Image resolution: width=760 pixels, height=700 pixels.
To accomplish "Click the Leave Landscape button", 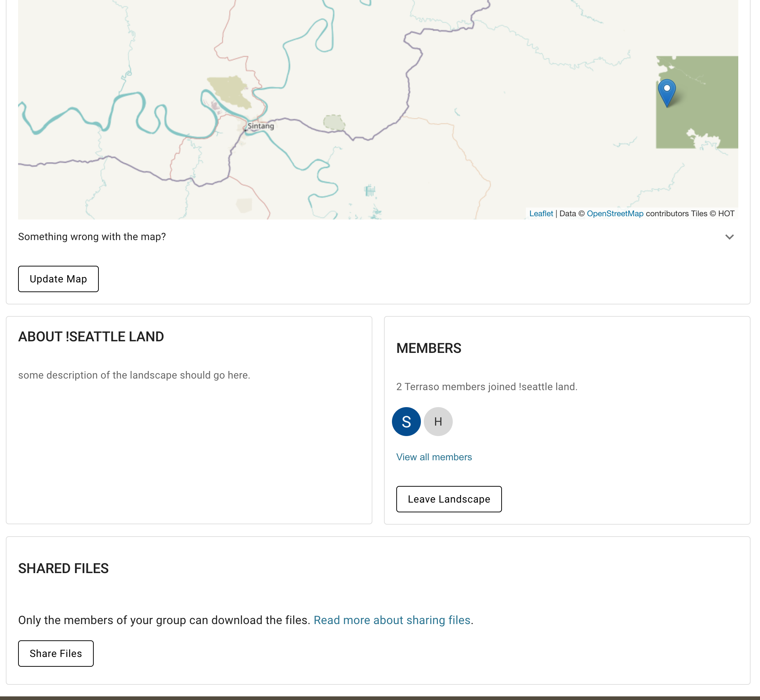I will point(449,499).
